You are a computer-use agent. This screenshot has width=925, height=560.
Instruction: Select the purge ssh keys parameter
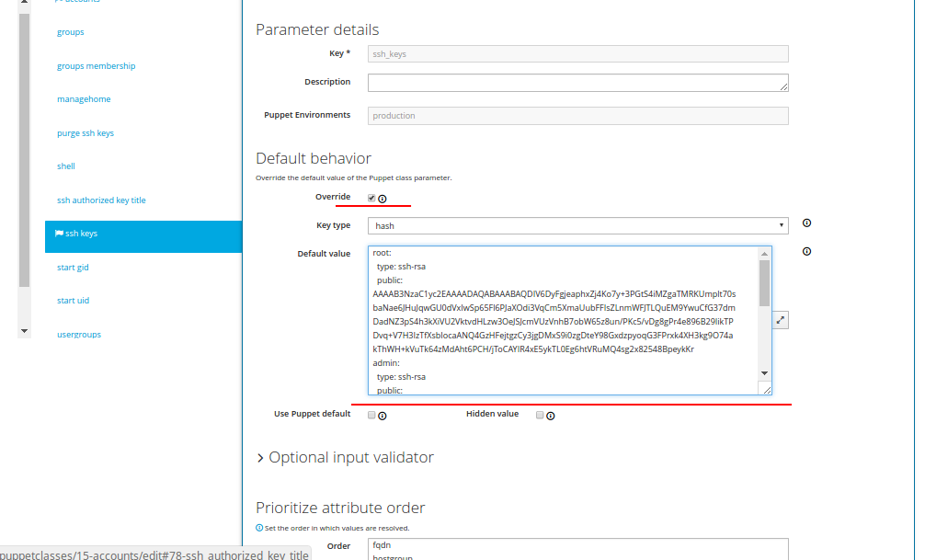86,133
